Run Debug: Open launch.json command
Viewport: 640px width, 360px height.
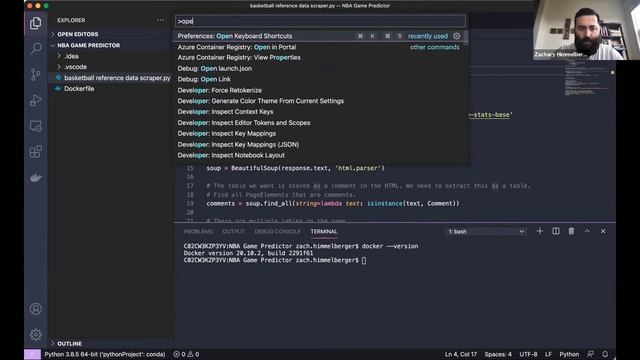[320, 69]
